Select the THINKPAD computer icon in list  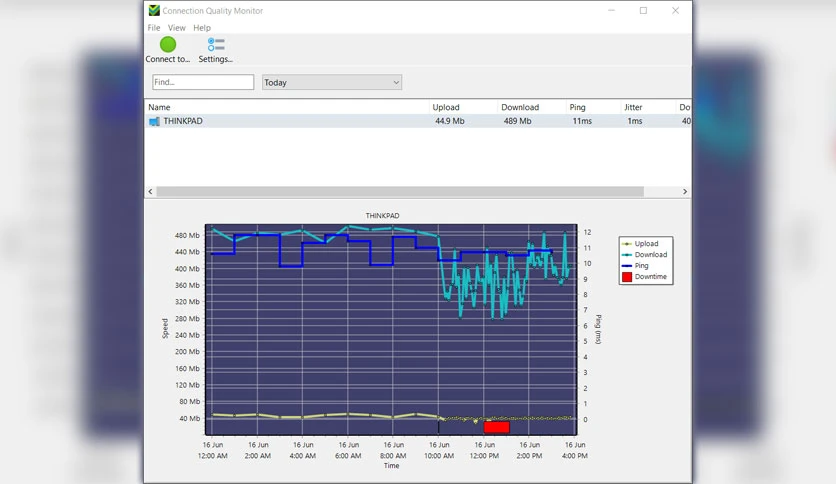click(x=154, y=122)
